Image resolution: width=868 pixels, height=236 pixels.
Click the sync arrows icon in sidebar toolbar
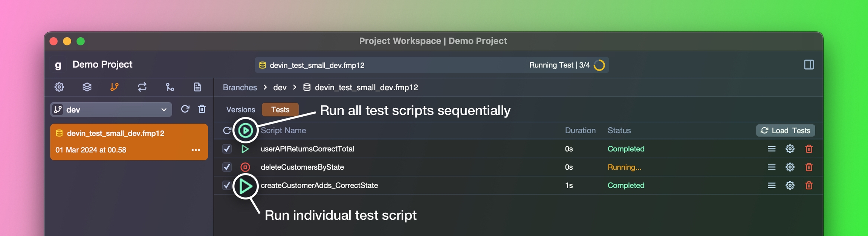pos(142,87)
